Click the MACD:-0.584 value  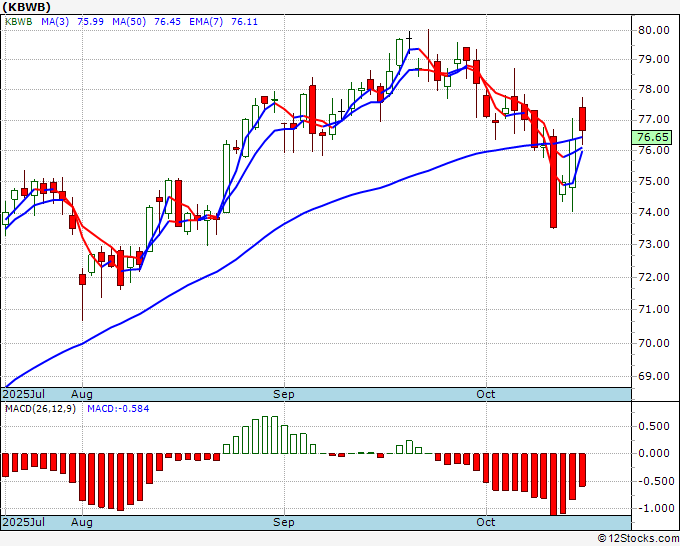point(118,409)
